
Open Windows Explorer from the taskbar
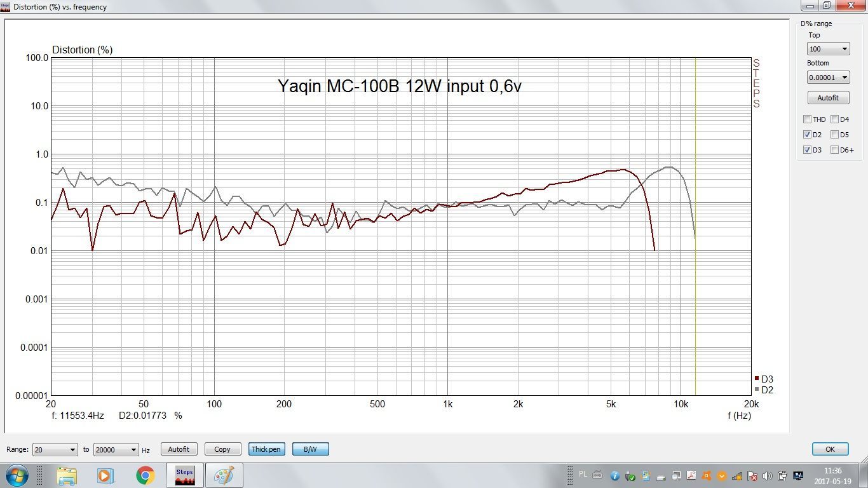[67, 475]
